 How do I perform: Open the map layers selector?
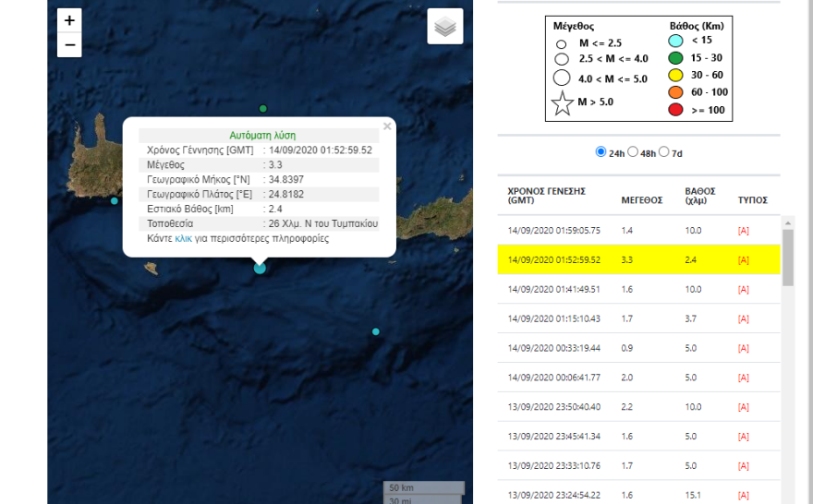click(445, 27)
